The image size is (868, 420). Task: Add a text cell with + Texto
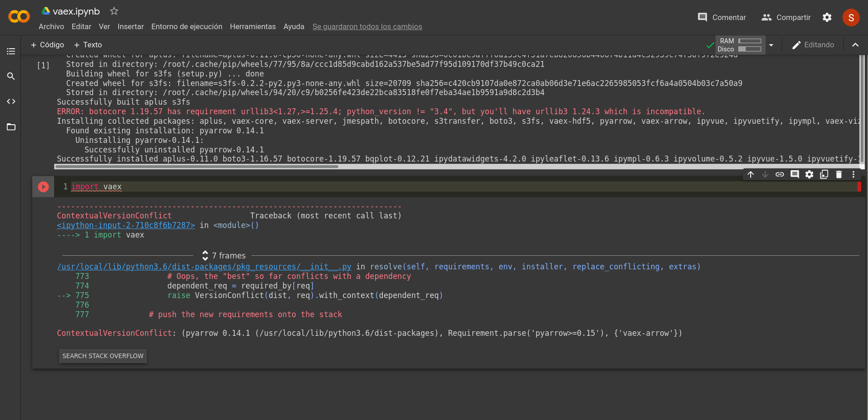(x=88, y=45)
